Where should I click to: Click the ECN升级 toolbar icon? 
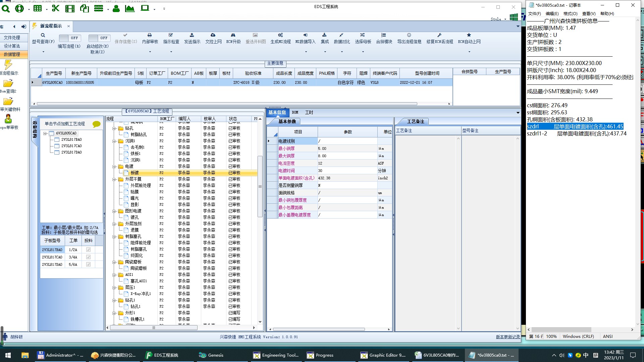[233, 35]
